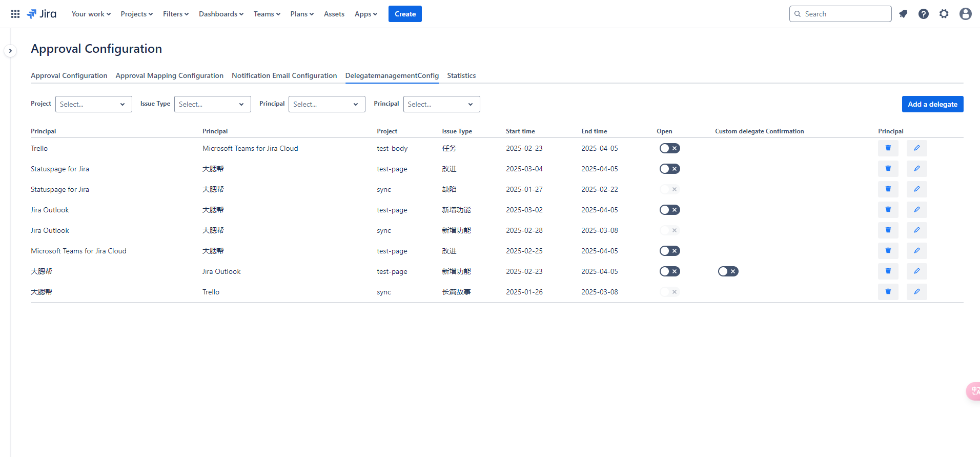980x457 pixels.
Task: Open the Project filter dropdown
Action: tap(94, 104)
